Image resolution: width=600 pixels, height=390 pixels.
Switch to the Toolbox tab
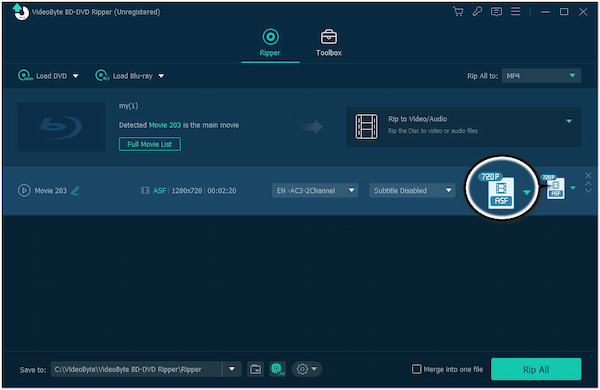[x=329, y=43]
